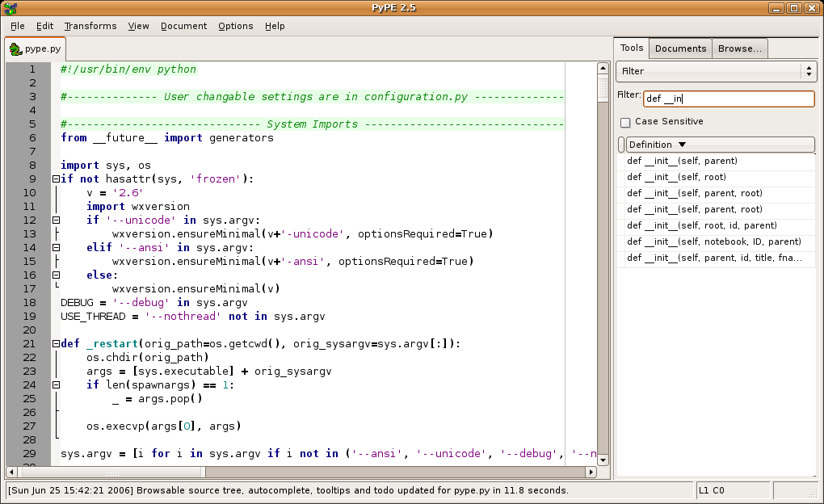
Task: Switch to the Documents tab
Action: pyautogui.click(x=680, y=48)
